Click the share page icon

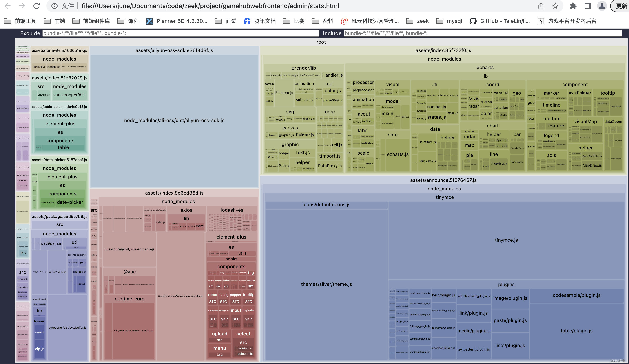coord(541,6)
